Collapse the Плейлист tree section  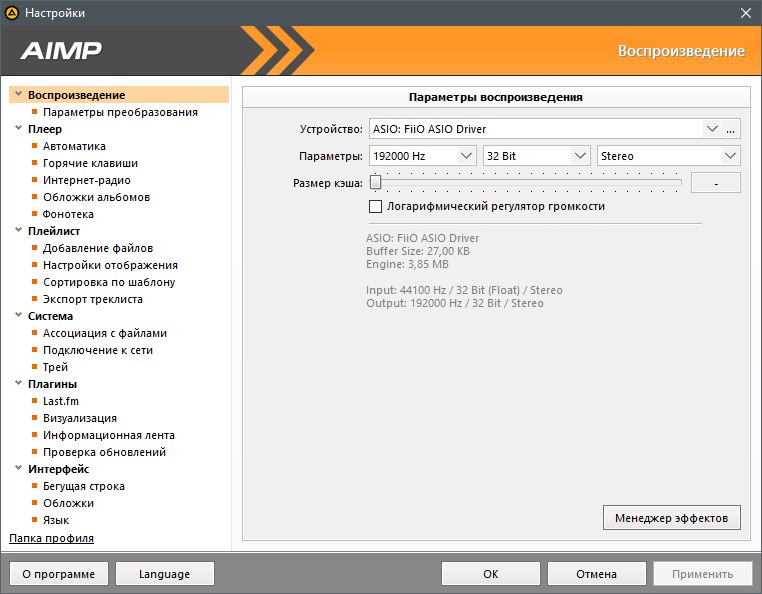pos(18,231)
